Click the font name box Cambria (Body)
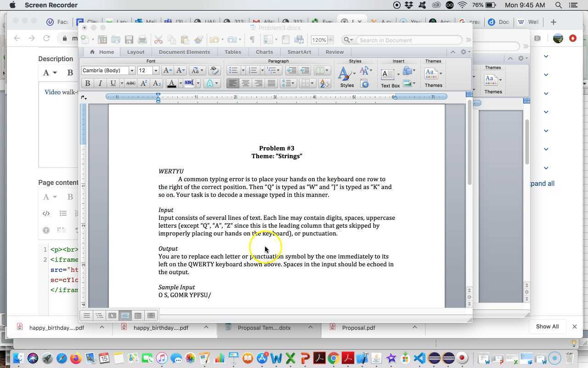The width and height of the screenshot is (588, 368). (x=105, y=70)
